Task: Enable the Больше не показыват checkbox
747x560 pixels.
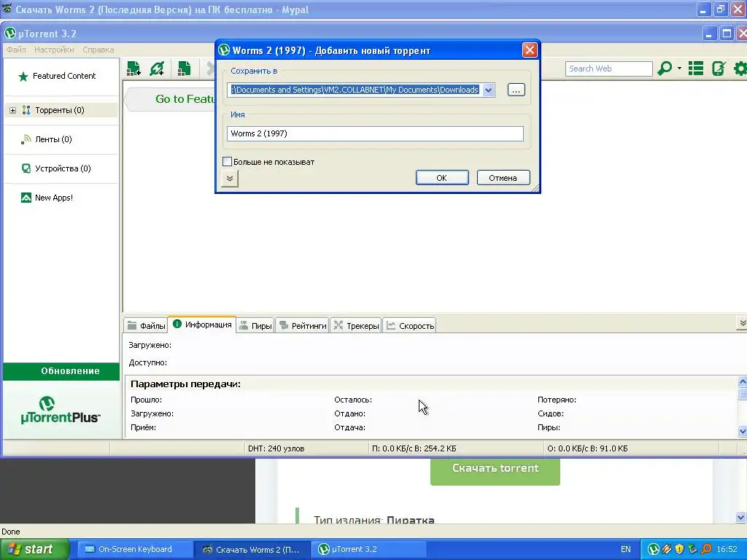Action: [228, 162]
